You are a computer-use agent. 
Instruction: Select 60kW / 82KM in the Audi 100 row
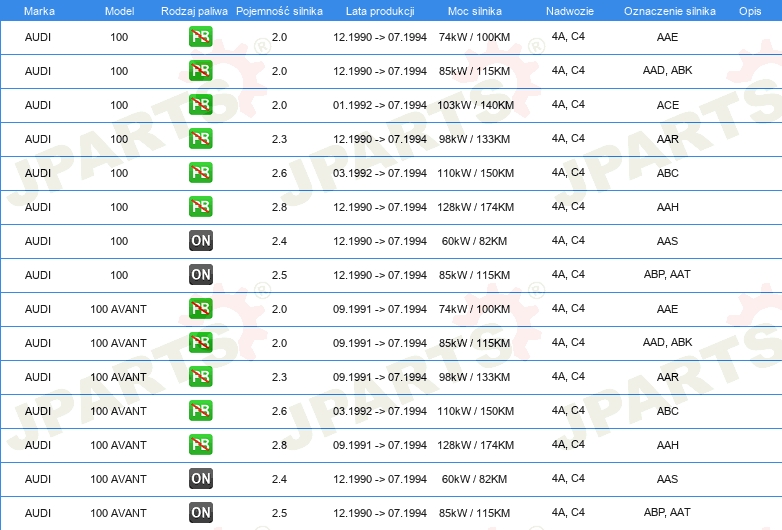coord(474,241)
